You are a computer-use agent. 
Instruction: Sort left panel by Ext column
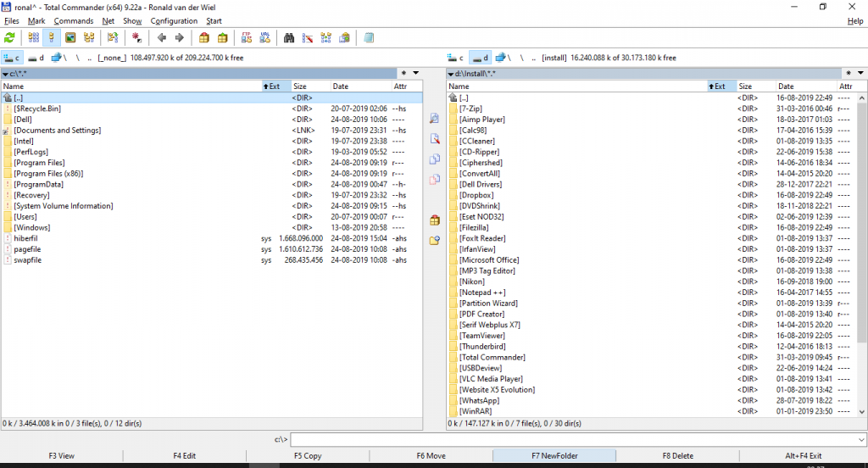click(x=276, y=86)
